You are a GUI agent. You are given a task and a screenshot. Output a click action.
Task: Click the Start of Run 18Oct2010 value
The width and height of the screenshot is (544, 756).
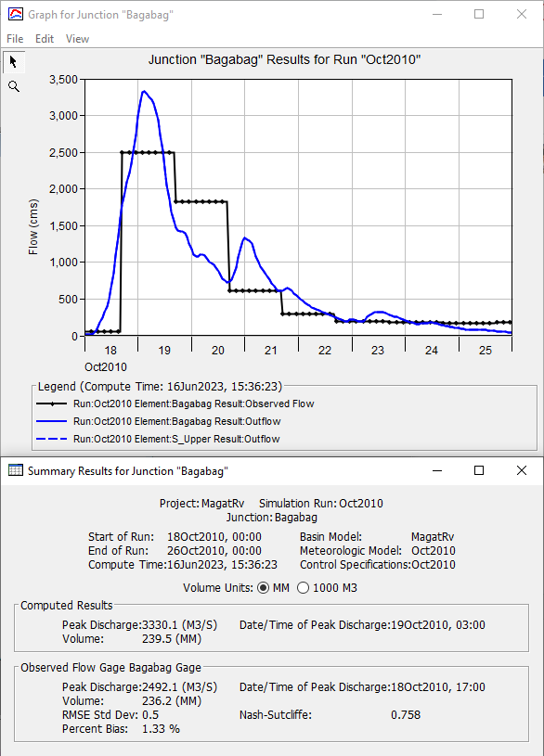(x=214, y=537)
